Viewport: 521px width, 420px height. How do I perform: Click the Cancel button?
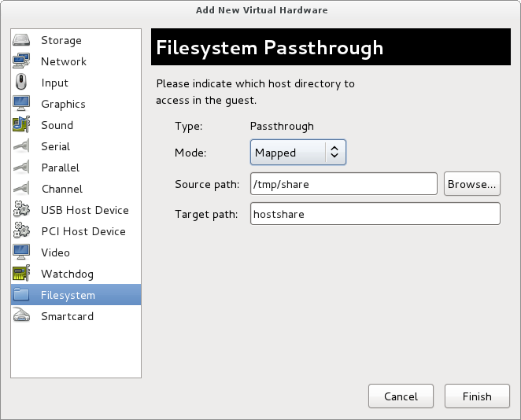pyautogui.click(x=401, y=396)
